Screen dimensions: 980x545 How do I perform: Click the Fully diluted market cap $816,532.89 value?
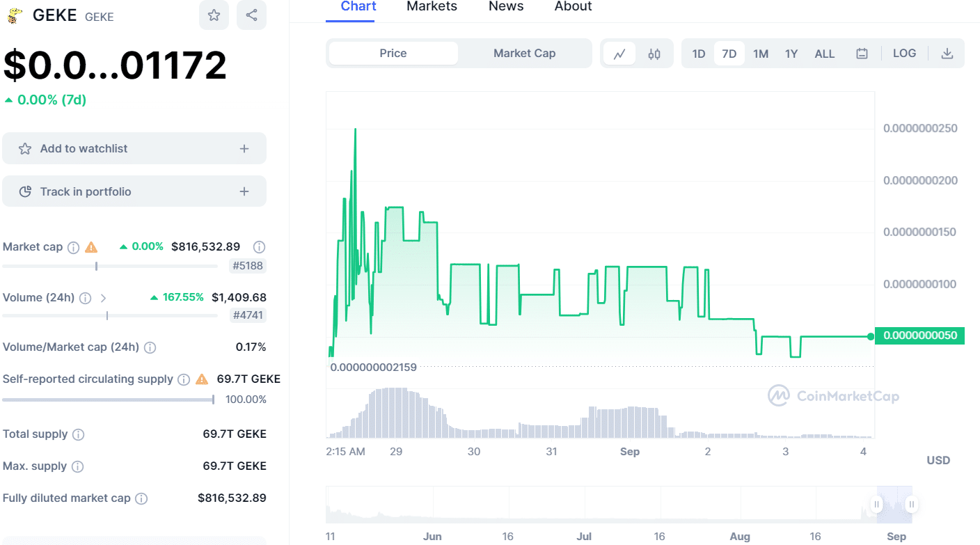[x=232, y=498]
